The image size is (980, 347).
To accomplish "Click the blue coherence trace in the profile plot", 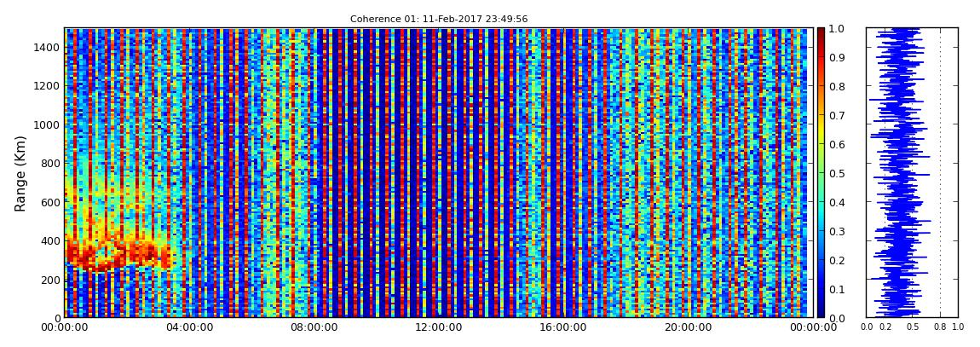I will point(898,173).
